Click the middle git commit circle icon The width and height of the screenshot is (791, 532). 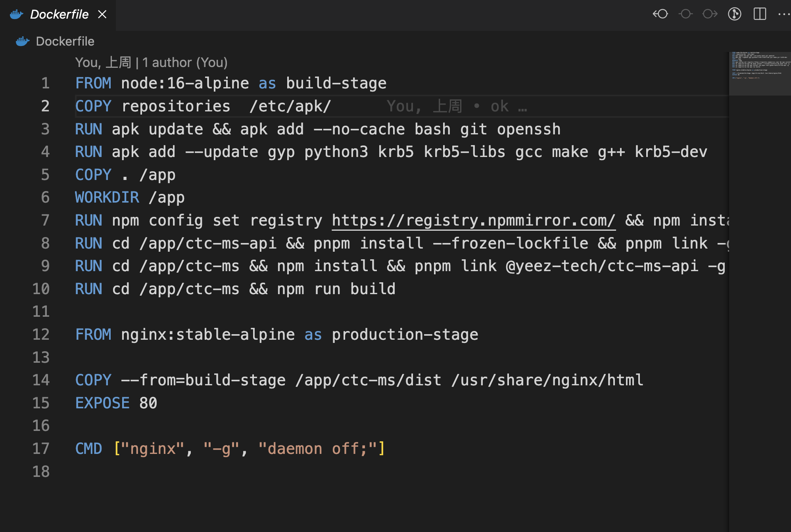pyautogui.click(x=685, y=14)
